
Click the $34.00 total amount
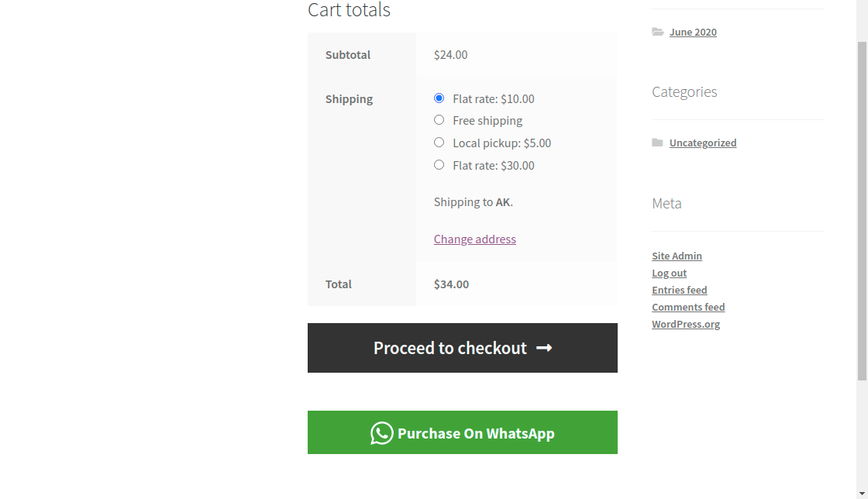click(x=451, y=284)
